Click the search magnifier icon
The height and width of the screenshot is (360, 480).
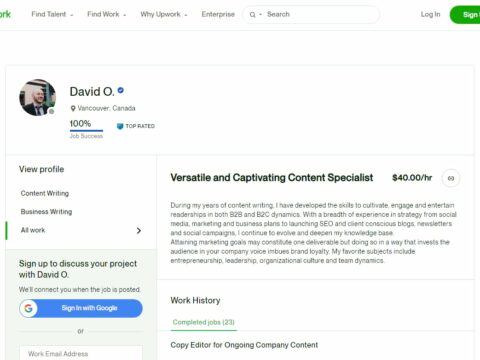click(x=252, y=15)
